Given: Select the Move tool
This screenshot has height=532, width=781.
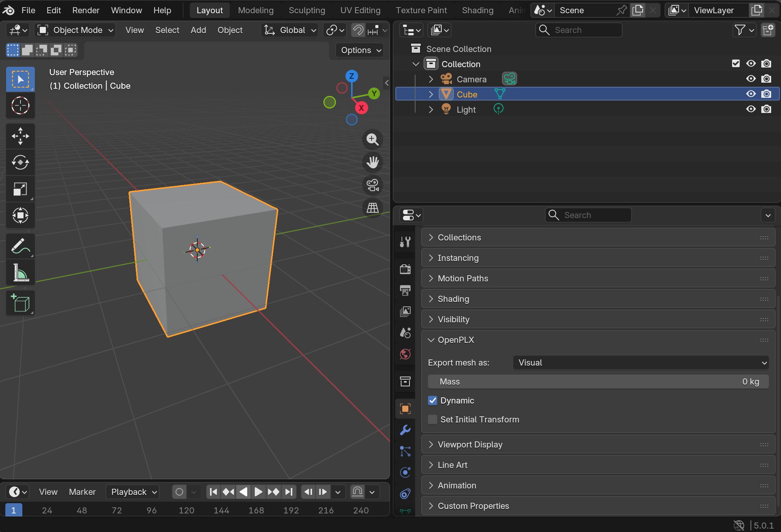Looking at the screenshot, I should click(20, 136).
